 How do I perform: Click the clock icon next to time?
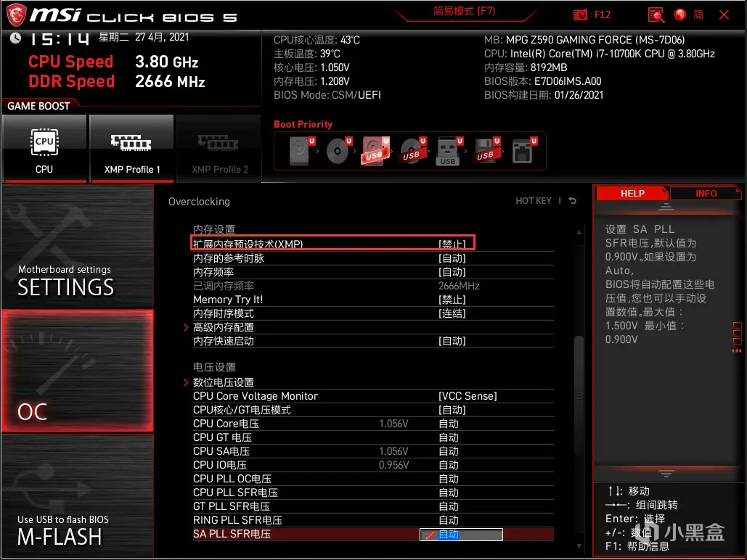pos(15,38)
